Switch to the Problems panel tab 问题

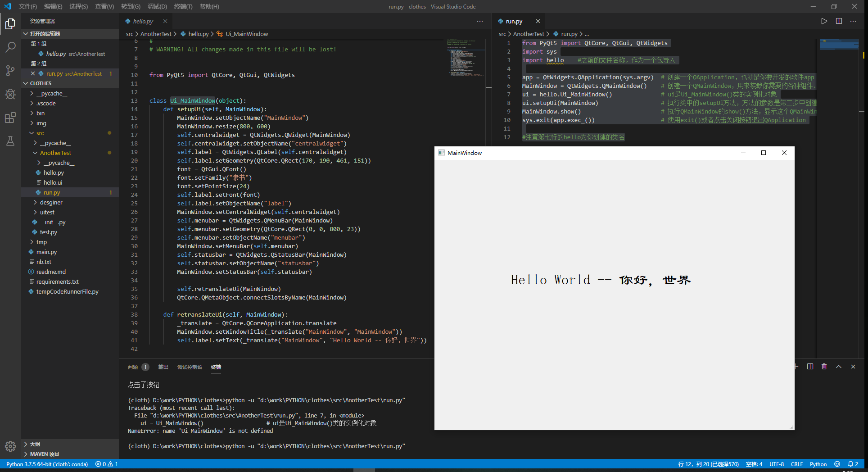click(138, 367)
